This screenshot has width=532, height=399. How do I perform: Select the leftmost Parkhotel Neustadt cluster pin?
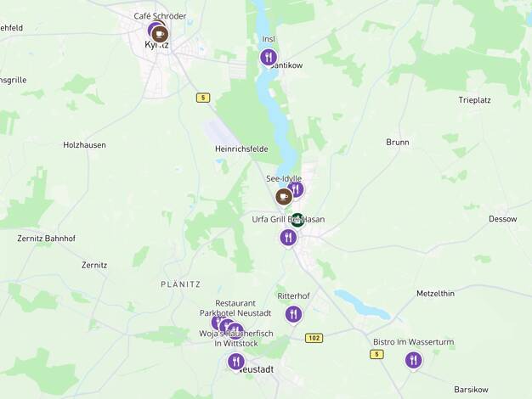pyautogui.click(x=217, y=322)
